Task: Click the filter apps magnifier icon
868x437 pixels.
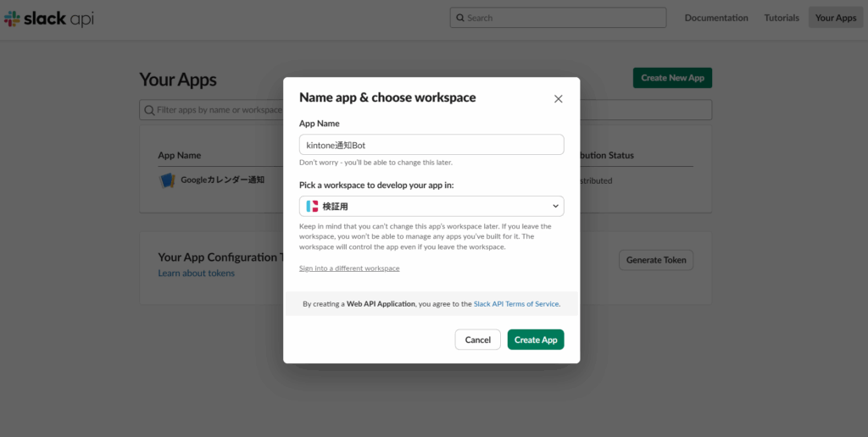Action: tap(149, 110)
